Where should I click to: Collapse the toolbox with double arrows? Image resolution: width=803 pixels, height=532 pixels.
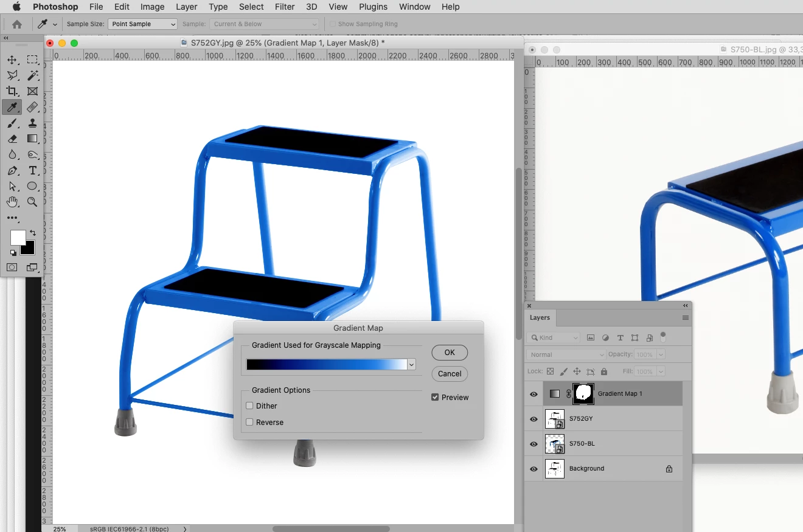[x=5, y=38]
